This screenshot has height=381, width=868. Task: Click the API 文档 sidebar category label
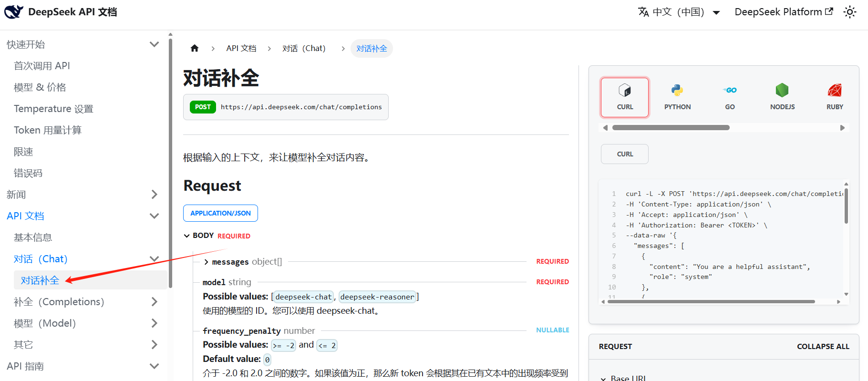[x=25, y=216]
